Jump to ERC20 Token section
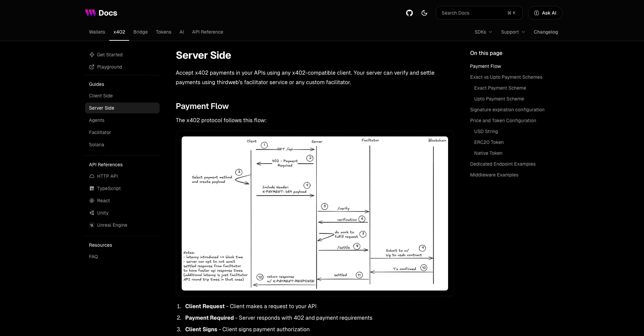This screenshot has height=336, width=644. click(489, 142)
